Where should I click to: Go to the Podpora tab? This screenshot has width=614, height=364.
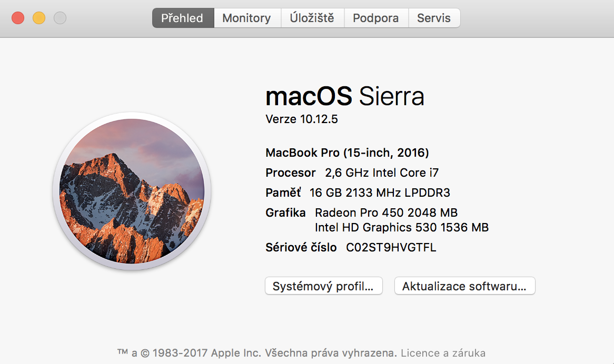[376, 18]
